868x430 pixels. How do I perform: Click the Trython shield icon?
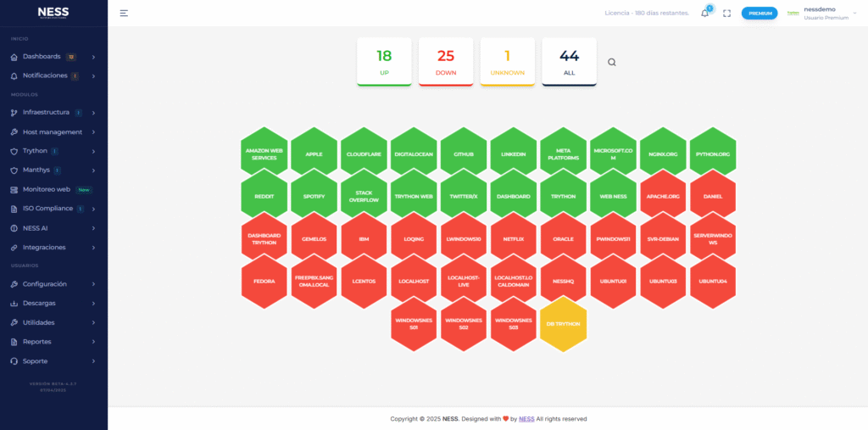click(x=14, y=151)
